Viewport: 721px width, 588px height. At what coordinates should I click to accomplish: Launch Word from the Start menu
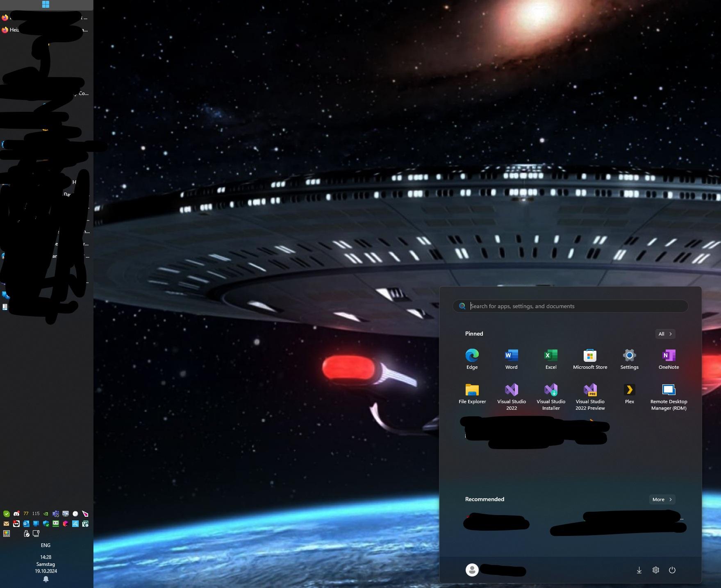[511, 359]
